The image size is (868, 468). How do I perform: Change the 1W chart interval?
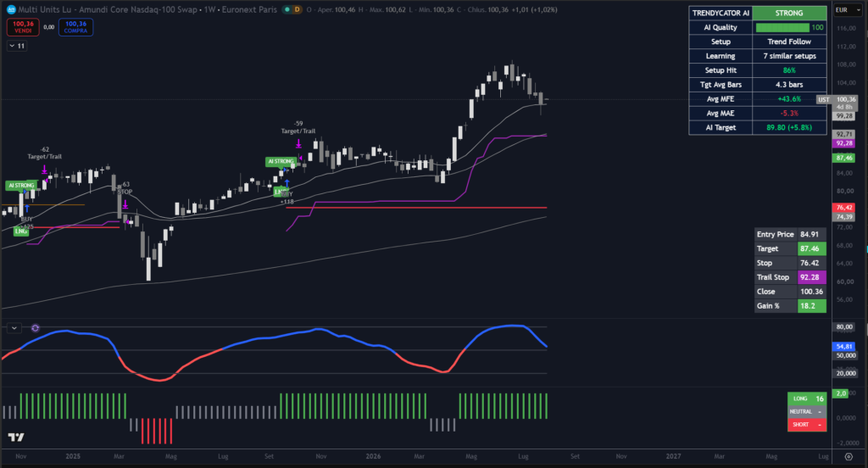pyautogui.click(x=209, y=9)
